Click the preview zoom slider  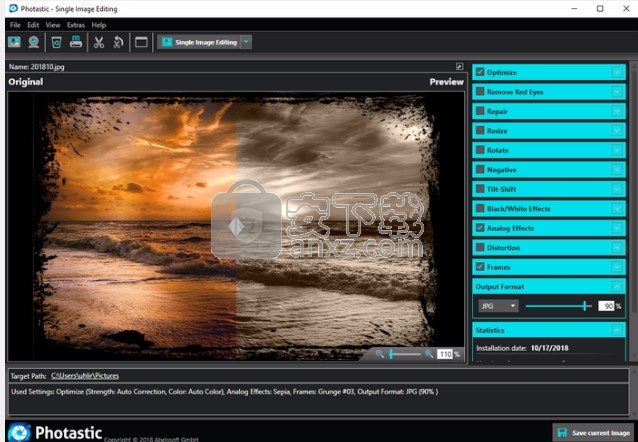tap(404, 354)
